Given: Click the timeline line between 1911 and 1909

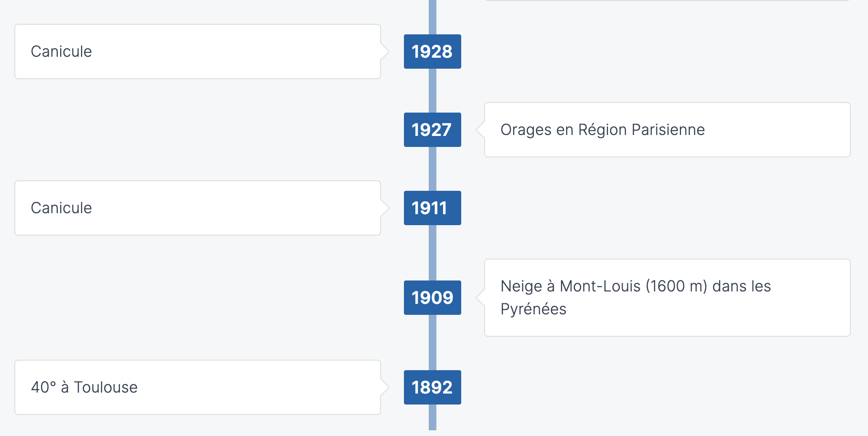Looking at the screenshot, I should [x=433, y=253].
